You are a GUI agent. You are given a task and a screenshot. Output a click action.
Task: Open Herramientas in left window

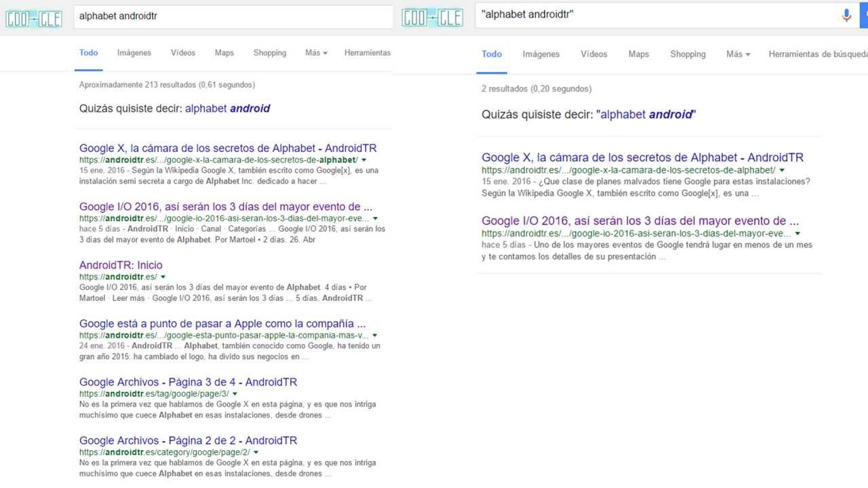[368, 53]
